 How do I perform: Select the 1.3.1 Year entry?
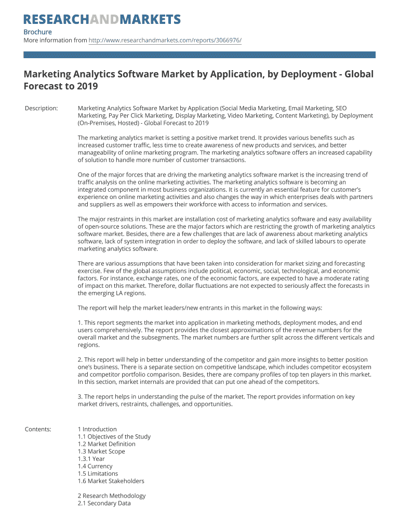91,459
